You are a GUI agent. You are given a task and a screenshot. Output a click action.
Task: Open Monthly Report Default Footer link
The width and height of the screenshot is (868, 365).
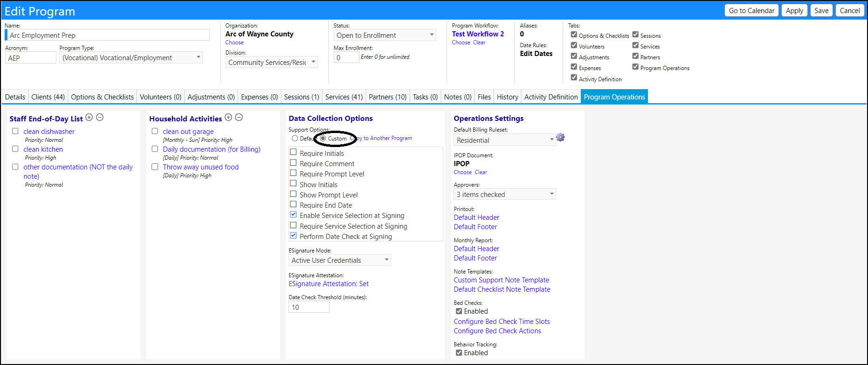click(x=475, y=258)
